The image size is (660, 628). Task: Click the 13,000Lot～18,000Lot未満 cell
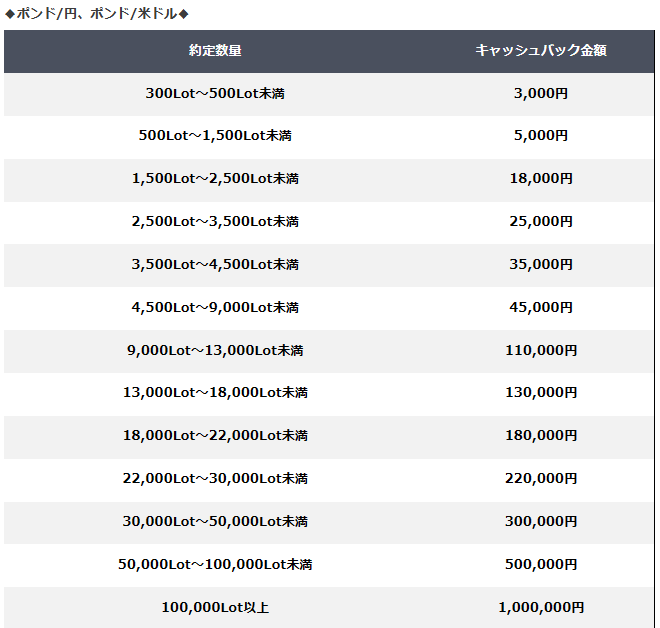pos(215,394)
